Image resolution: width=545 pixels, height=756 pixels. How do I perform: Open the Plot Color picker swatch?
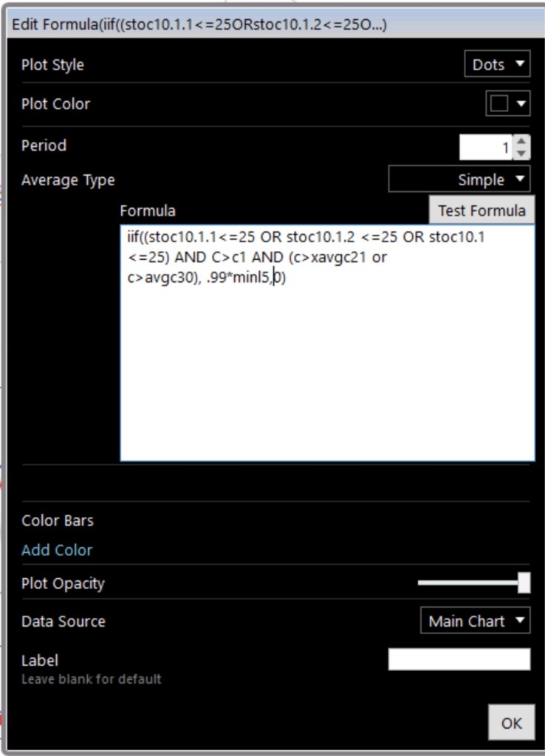click(x=499, y=103)
